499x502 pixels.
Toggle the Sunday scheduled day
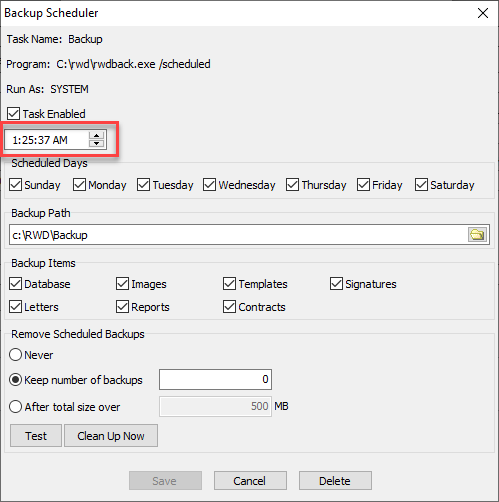coord(16,185)
